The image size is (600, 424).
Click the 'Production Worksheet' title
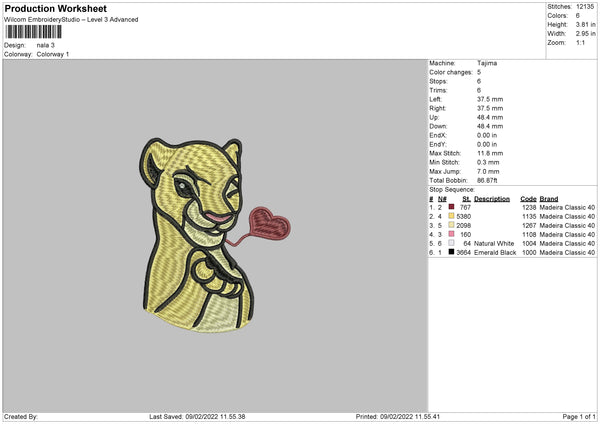pos(55,8)
